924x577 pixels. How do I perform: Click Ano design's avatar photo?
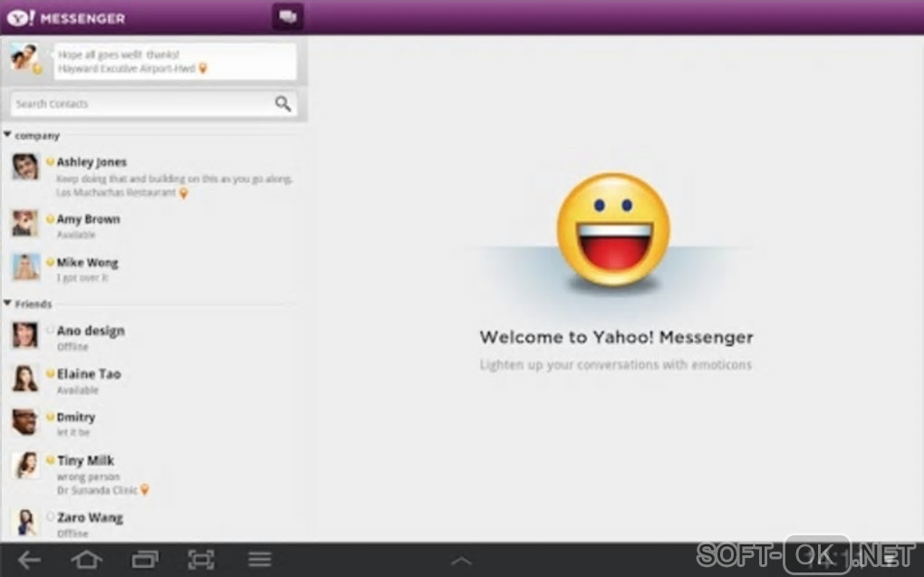tap(25, 335)
